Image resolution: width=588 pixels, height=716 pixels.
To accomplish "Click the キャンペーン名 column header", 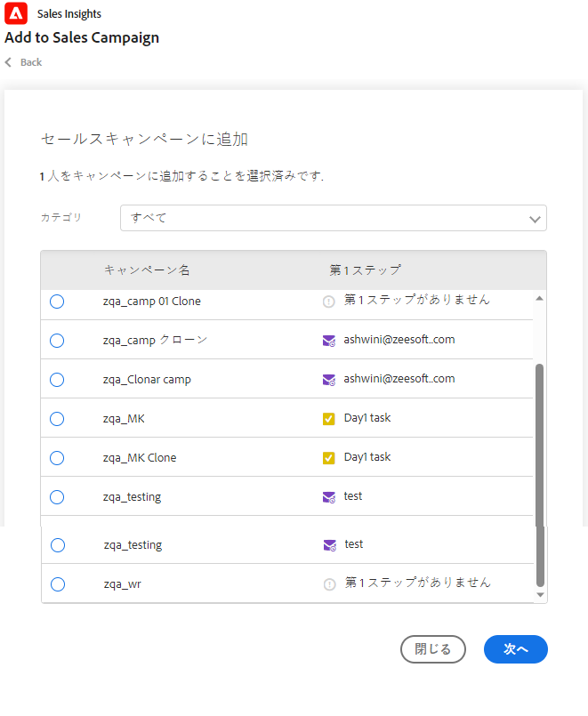I will (x=147, y=270).
